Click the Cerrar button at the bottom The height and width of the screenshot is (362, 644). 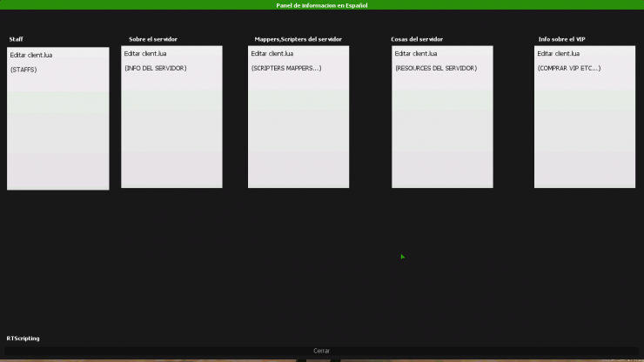tap(321, 351)
